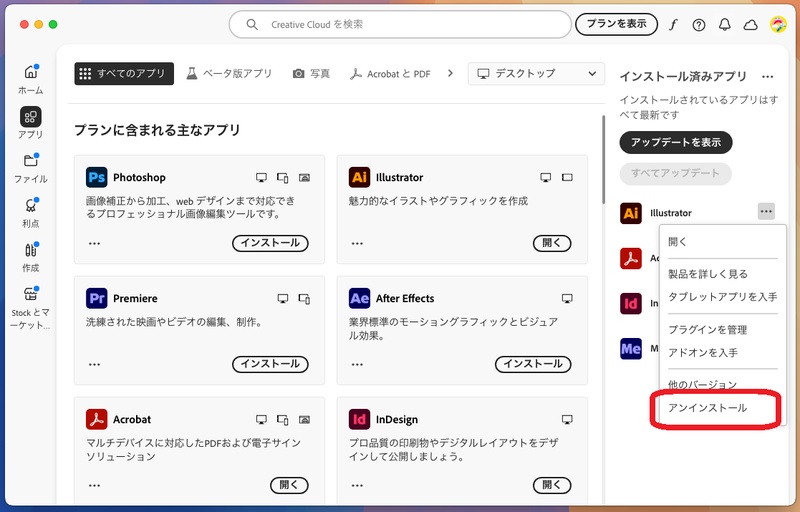Open more options on Illustrator card

tap(357, 243)
